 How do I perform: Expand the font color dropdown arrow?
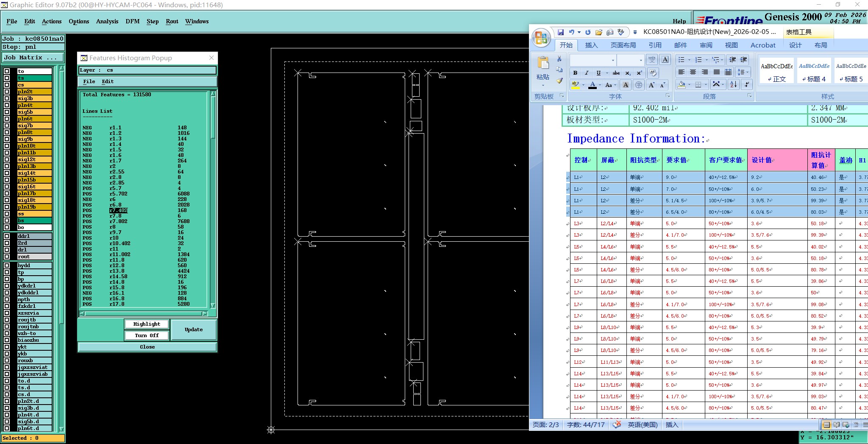[600, 85]
